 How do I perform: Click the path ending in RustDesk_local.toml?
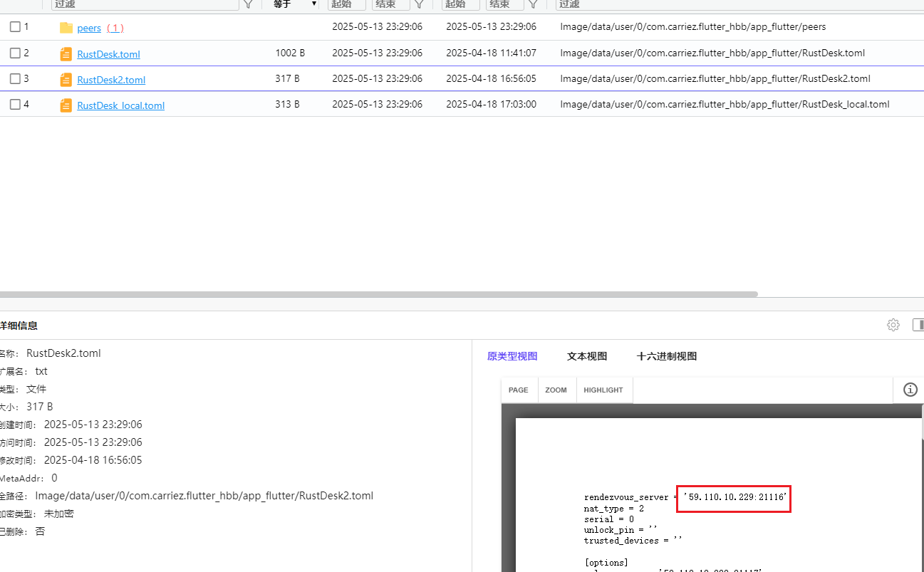pyautogui.click(x=725, y=104)
